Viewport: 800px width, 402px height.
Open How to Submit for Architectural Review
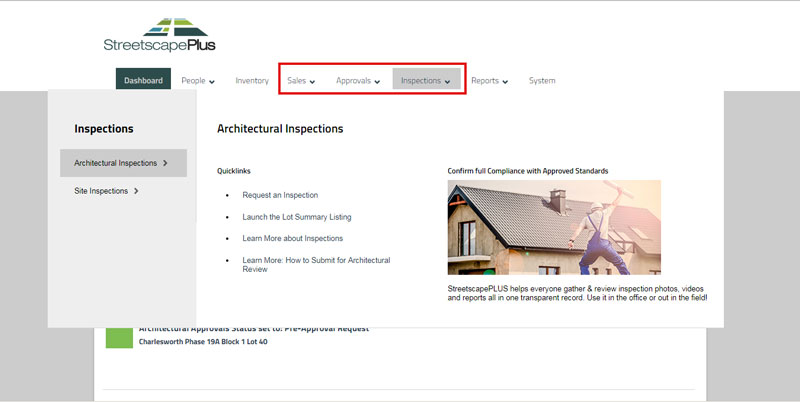316,264
